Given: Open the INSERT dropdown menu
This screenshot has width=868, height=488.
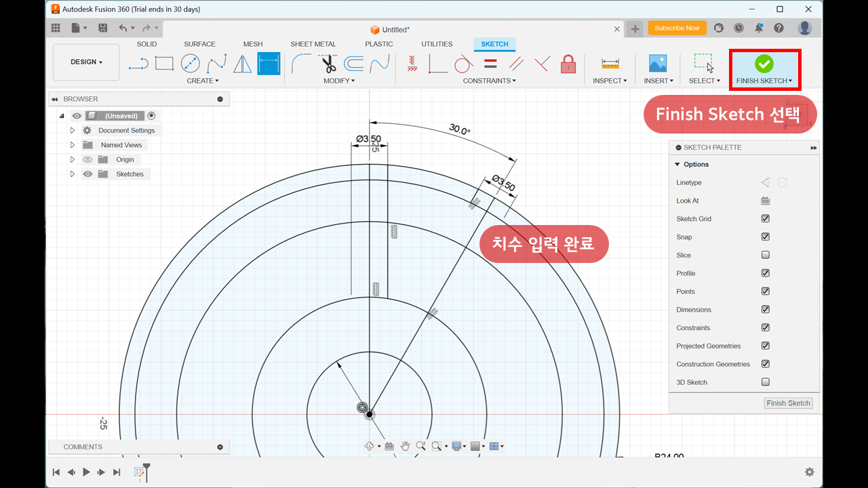Looking at the screenshot, I should pos(658,81).
